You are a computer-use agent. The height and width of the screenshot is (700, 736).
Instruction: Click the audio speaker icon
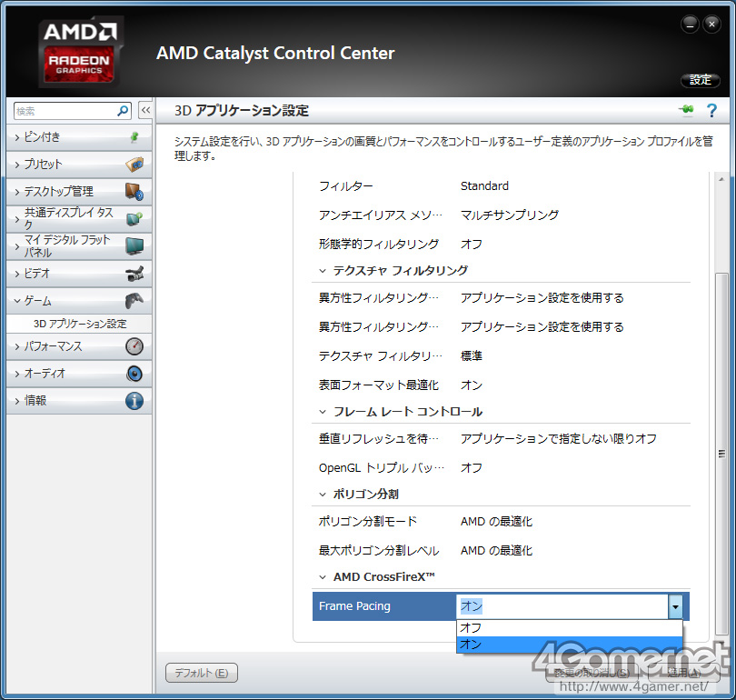[x=134, y=374]
